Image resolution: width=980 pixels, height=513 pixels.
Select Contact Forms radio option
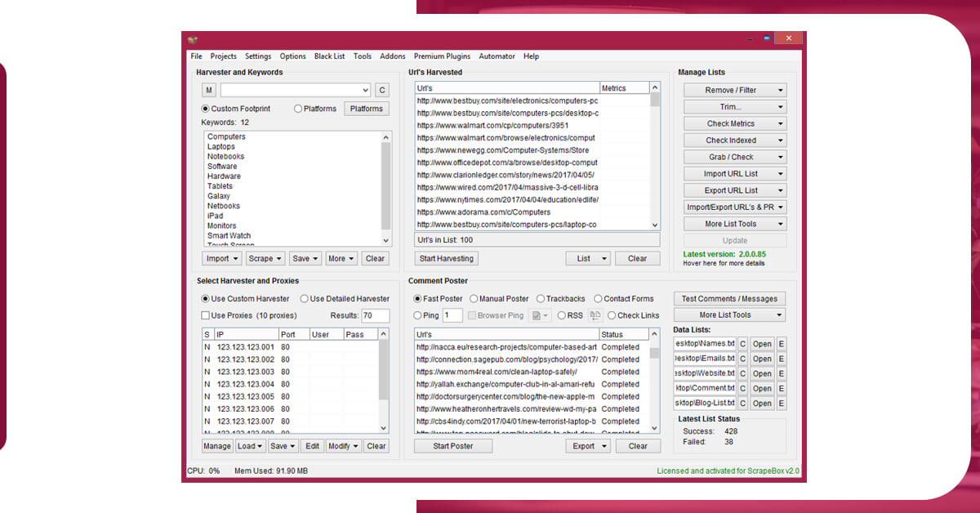[598, 299]
